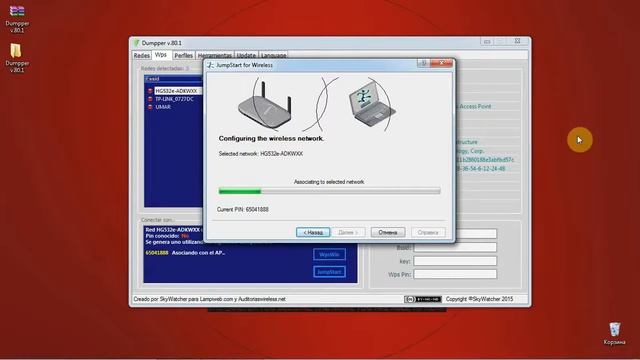Image resolution: width=640 pixels, height=360 pixels.
Task: Click the Associating to selected network label
Action: [329, 182]
